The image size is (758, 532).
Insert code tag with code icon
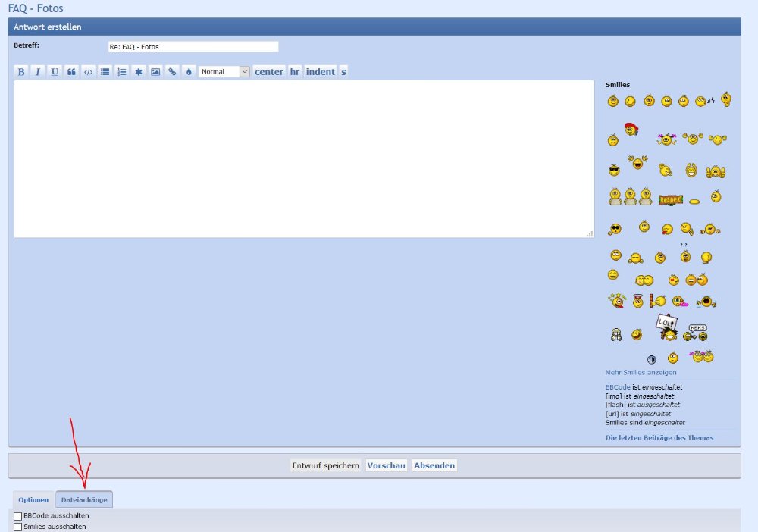(x=88, y=72)
